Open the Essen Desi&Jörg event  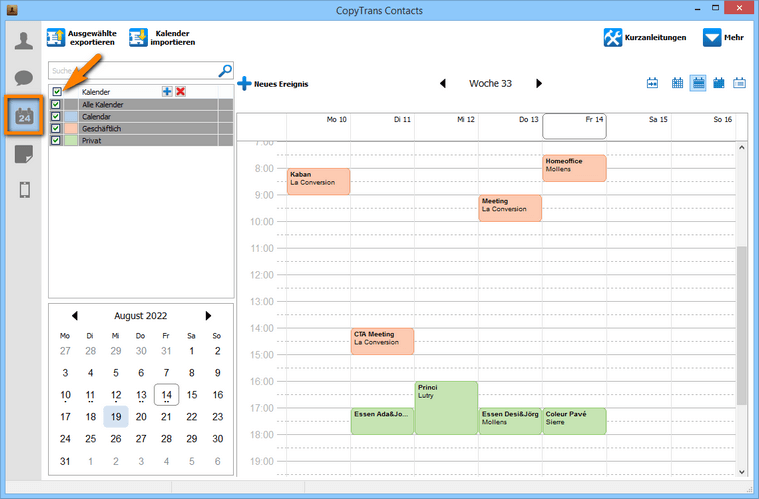tap(510, 421)
